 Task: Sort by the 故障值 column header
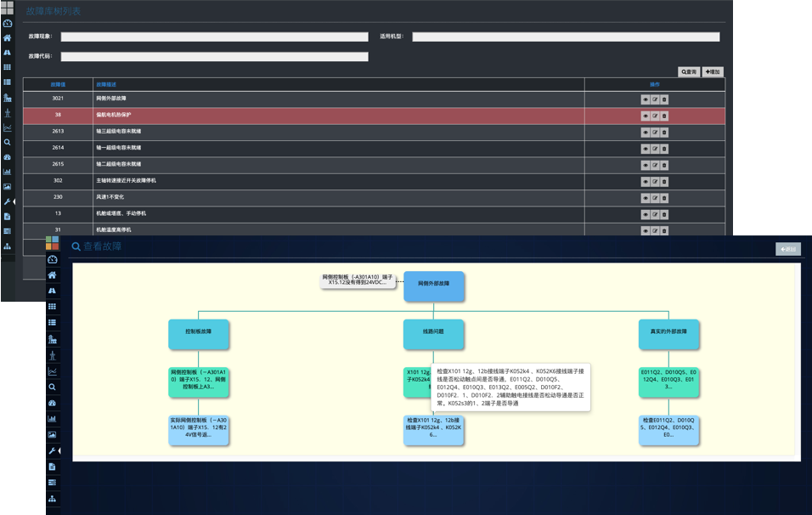tap(58, 84)
